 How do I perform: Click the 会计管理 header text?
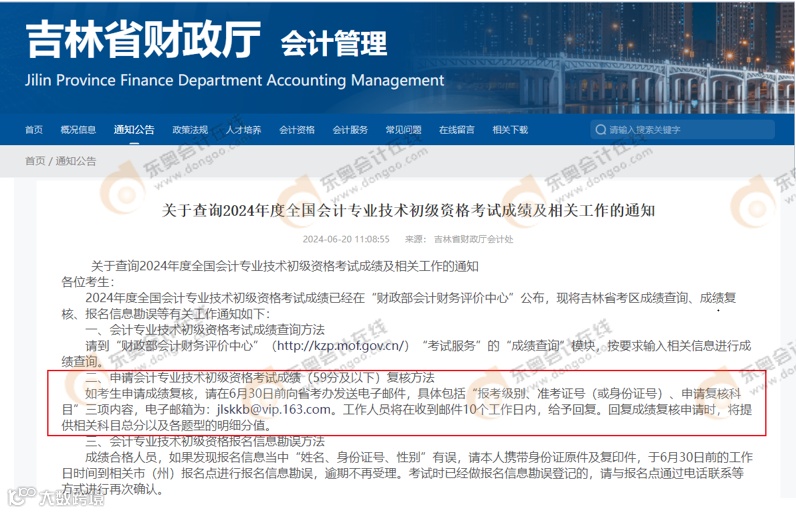[334, 43]
